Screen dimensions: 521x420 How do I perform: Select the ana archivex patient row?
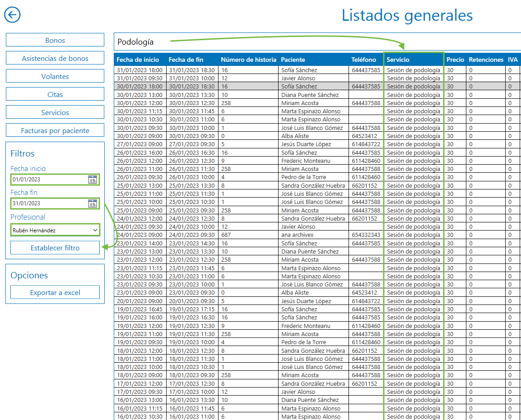coord(297,235)
